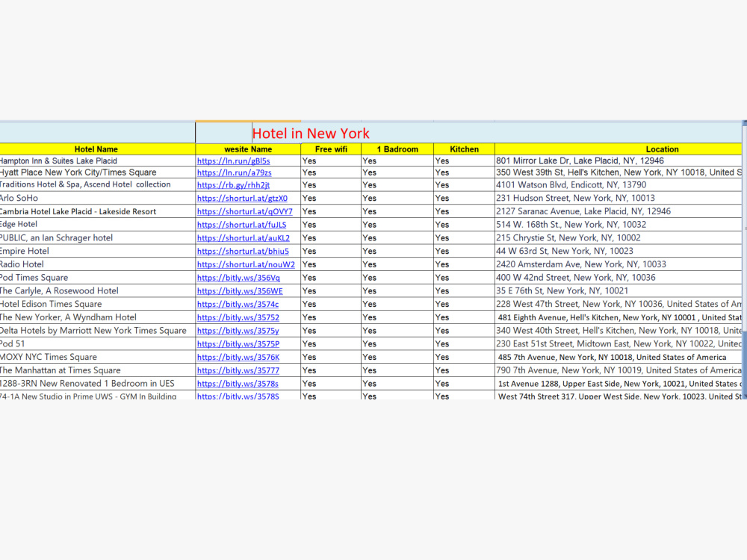Select address 485 7th Avenue cell
The width and height of the screenshot is (747, 560).
pyautogui.click(x=619, y=357)
